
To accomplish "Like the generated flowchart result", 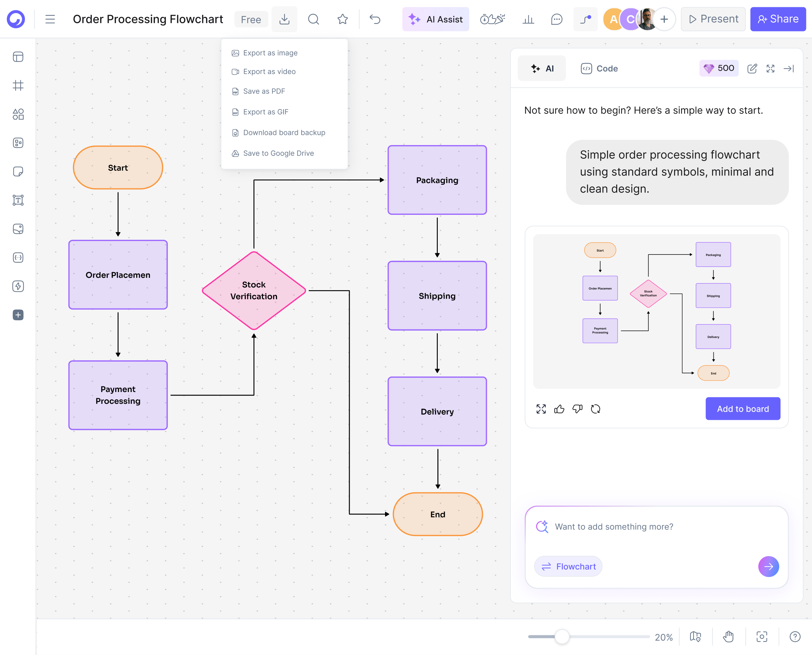I will [559, 409].
